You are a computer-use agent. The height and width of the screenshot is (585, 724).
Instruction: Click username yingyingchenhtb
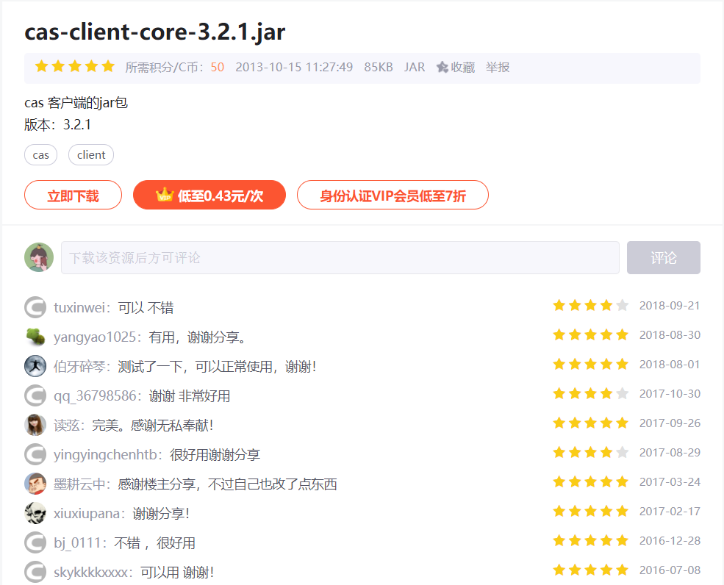tap(105, 455)
